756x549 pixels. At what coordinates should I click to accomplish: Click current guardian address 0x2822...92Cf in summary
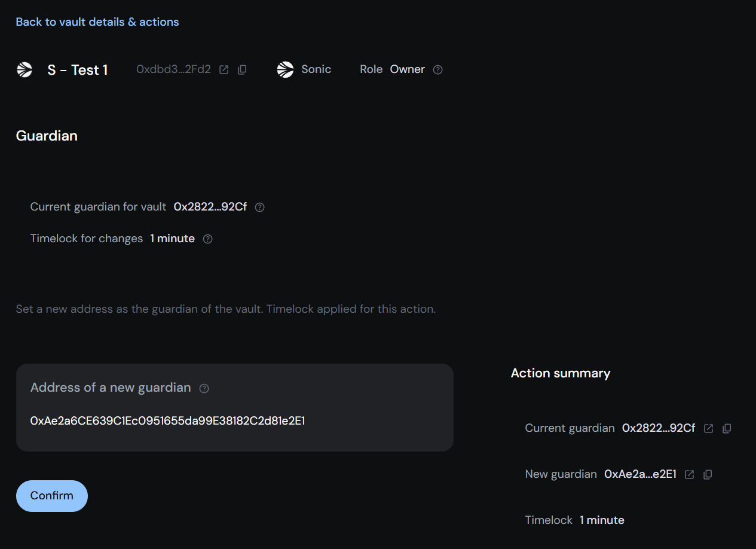pos(659,428)
